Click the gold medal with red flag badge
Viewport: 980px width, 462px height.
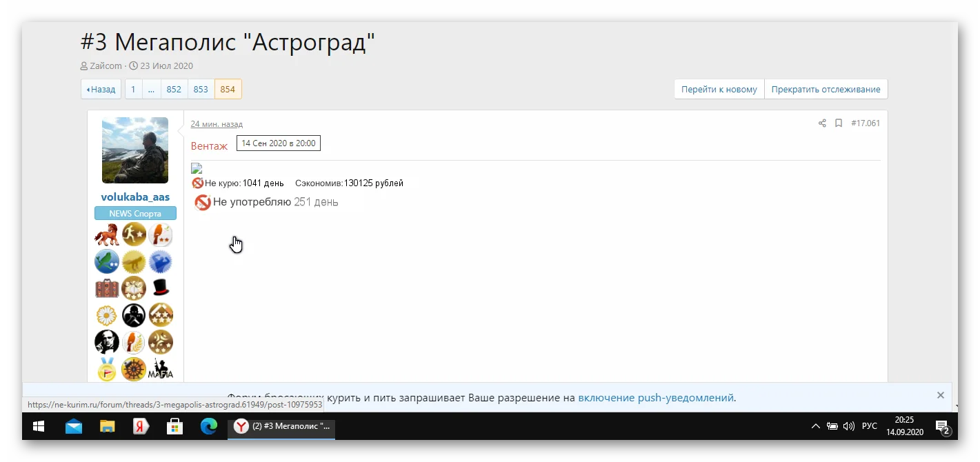click(x=107, y=369)
